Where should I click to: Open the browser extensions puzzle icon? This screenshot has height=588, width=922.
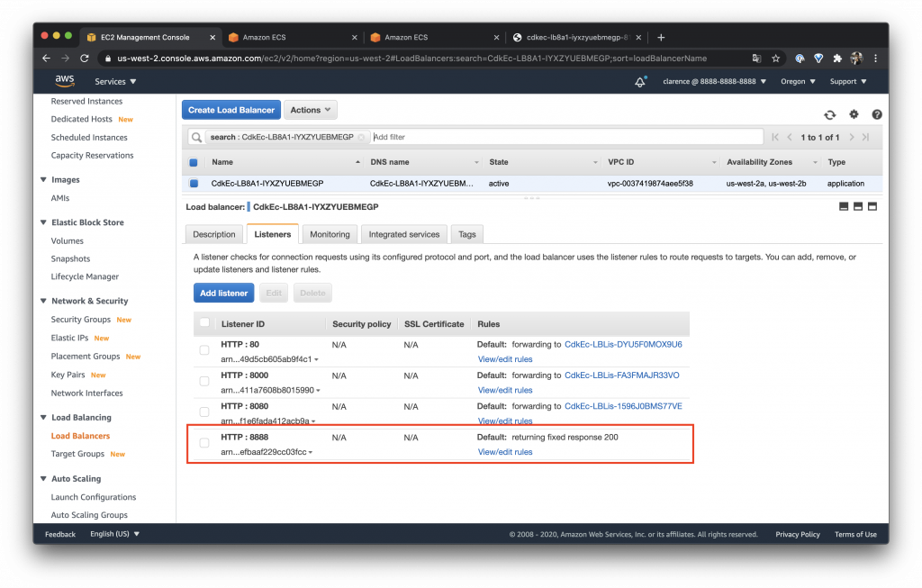tap(837, 59)
